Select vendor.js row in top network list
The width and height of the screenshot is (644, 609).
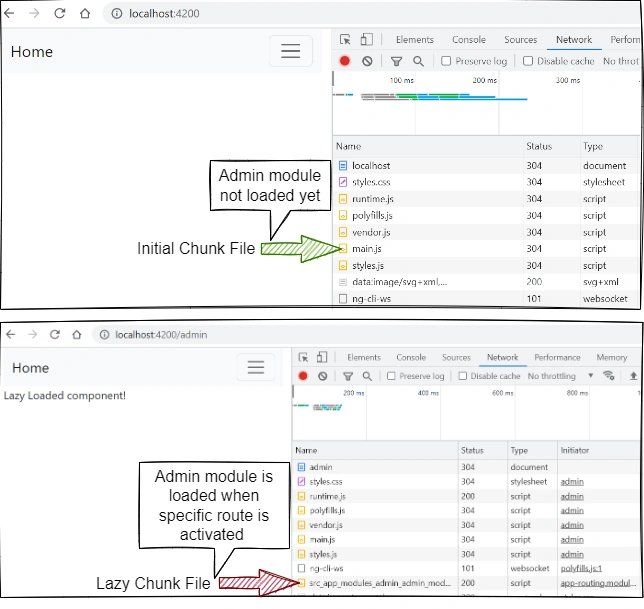point(486,232)
